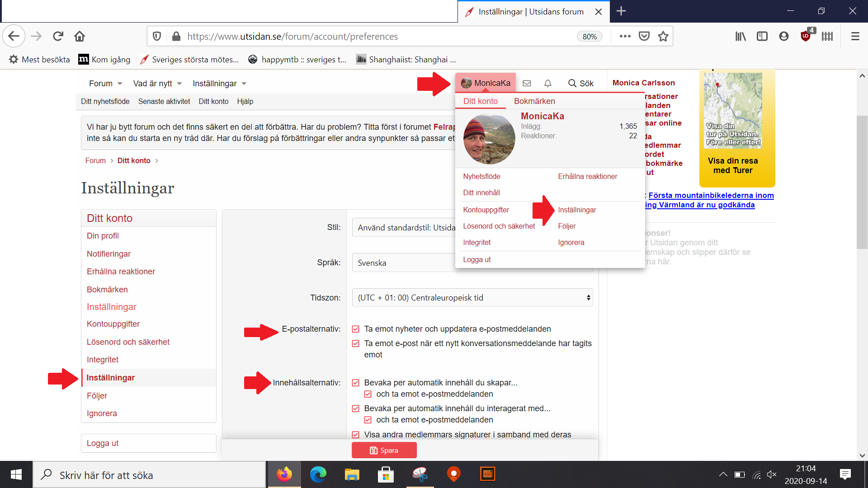Switch to the Bokmärken tab

click(x=534, y=101)
